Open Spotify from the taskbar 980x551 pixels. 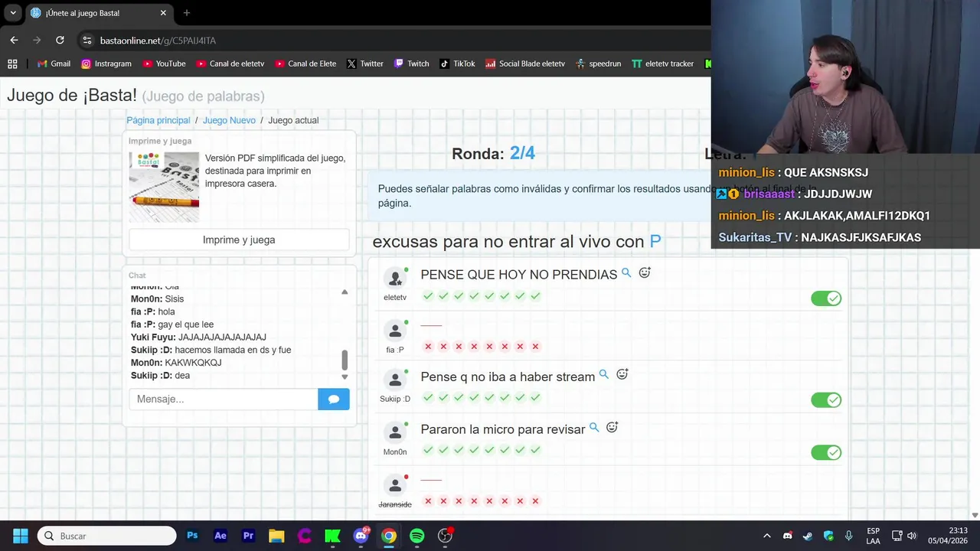coord(416,536)
